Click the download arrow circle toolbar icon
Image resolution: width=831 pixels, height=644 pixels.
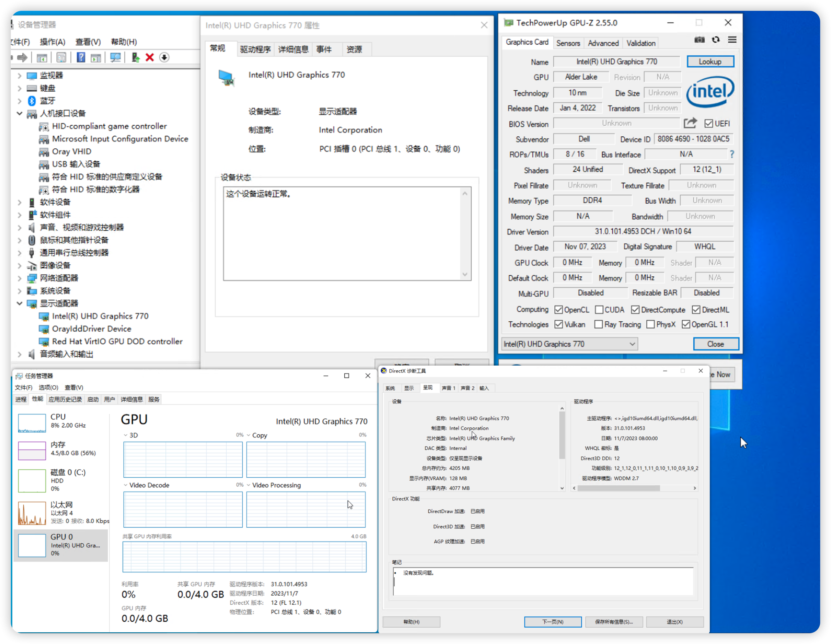tap(164, 57)
